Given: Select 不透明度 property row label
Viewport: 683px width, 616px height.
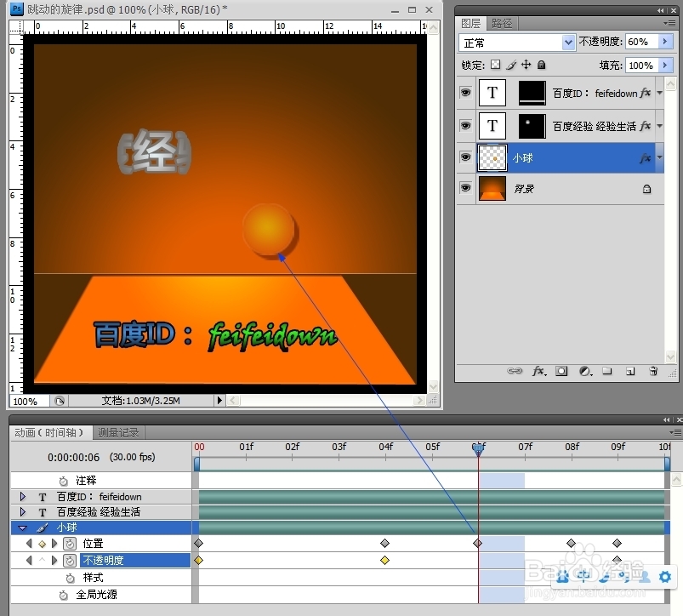Looking at the screenshot, I should coord(135,560).
